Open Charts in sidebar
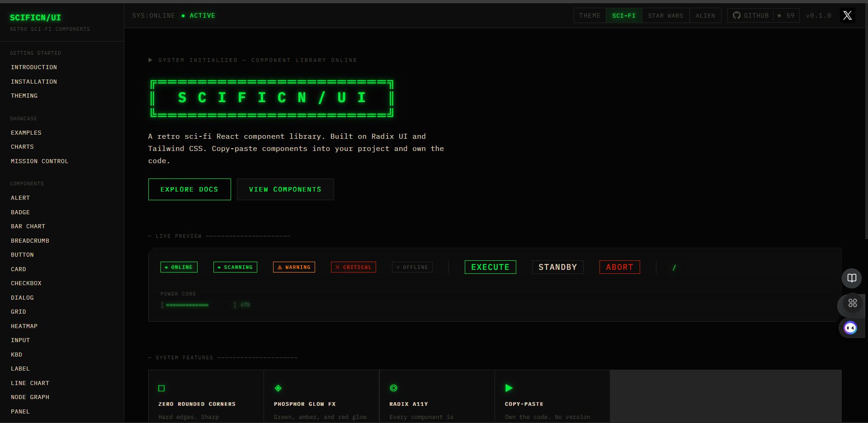Viewport: 868px width, 423px height. tap(23, 147)
